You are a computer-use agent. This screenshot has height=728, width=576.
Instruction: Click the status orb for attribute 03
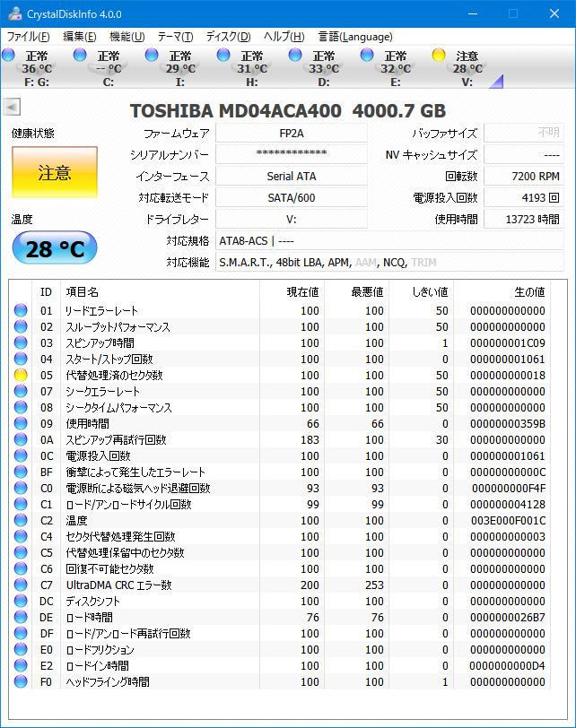(x=21, y=342)
